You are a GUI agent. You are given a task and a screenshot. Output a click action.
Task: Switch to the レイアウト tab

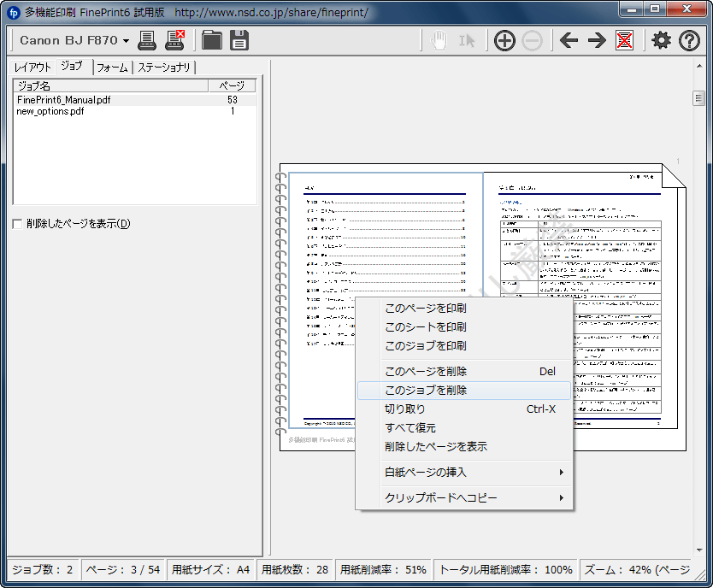[32, 68]
